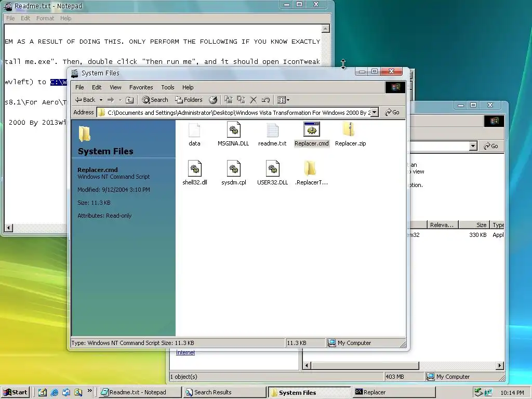Open Edit menu in System Files
532x399 pixels.
point(97,87)
